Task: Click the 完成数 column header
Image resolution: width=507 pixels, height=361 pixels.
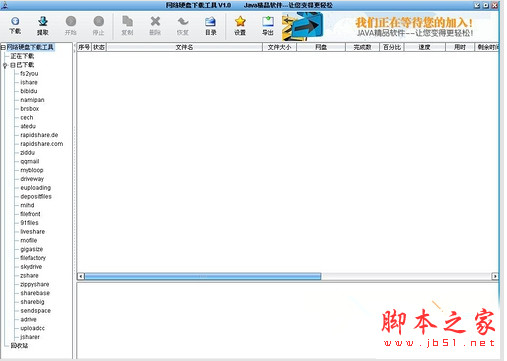Action: 362,47
